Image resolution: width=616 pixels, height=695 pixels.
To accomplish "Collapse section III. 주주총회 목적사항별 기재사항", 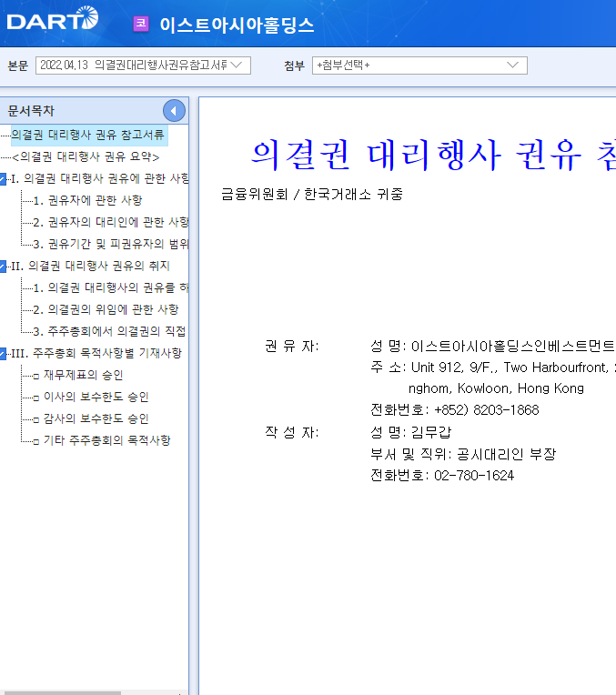I will click(x=3, y=354).
